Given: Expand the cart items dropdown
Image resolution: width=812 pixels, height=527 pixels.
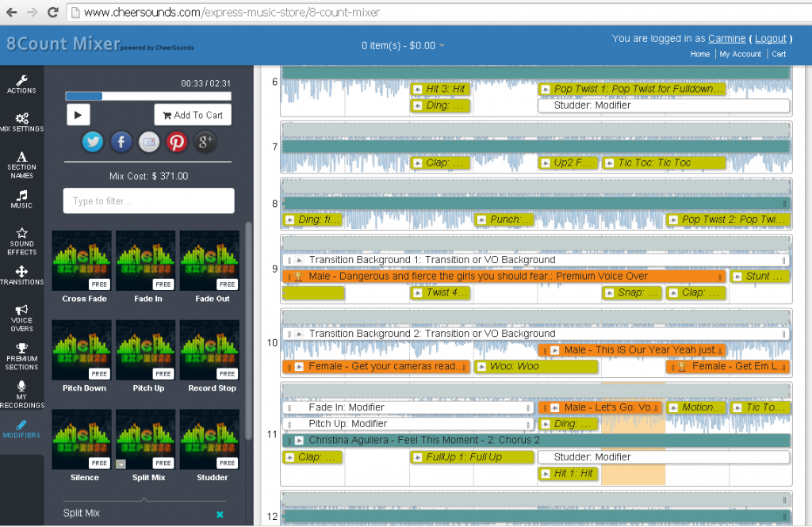Looking at the screenshot, I should point(403,45).
